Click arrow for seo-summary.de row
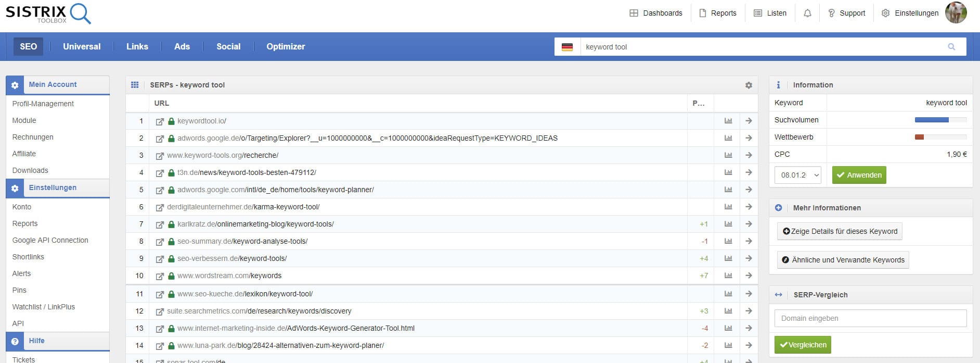 click(749, 241)
